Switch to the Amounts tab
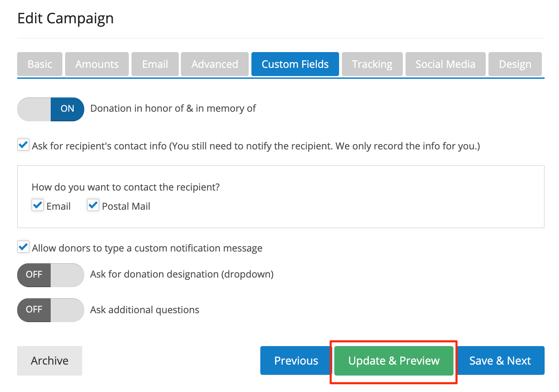559x392 pixels. [x=97, y=64]
